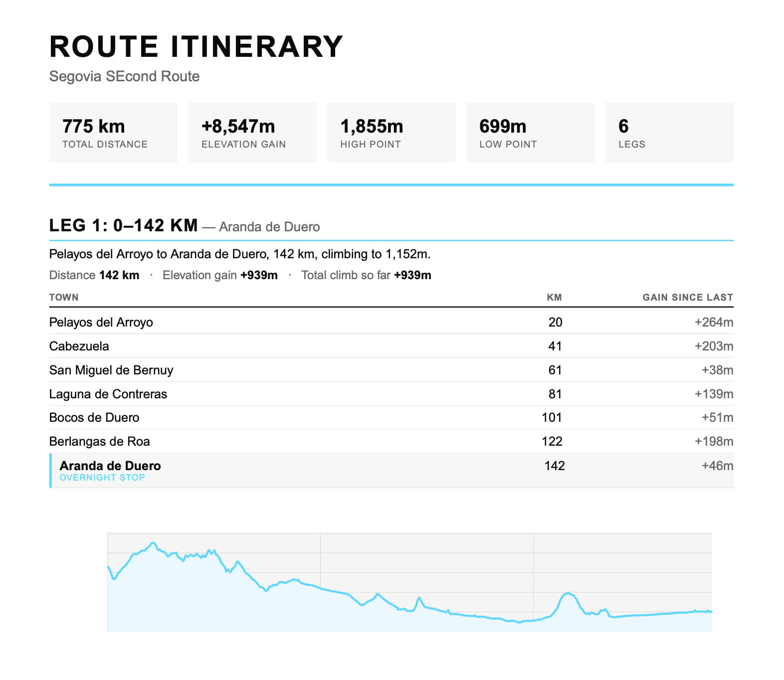The width and height of the screenshot is (784, 680).
Task: Select the +38m gain value
Action: [717, 370]
